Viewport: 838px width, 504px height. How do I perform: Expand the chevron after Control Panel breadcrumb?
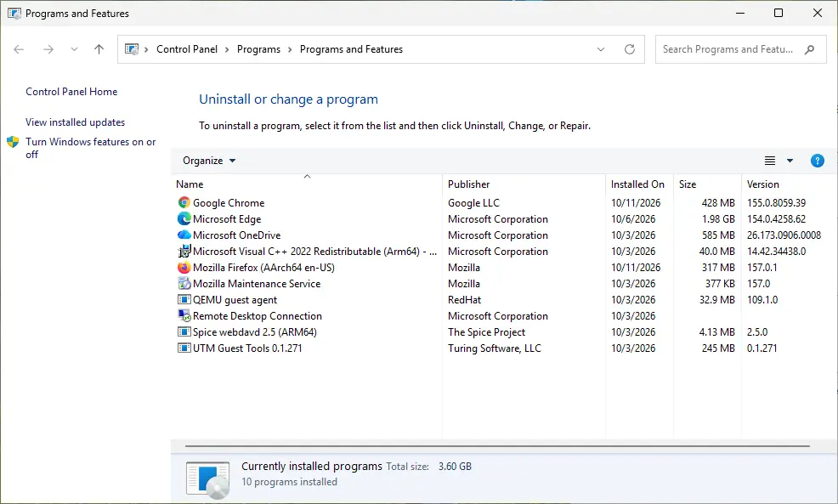tap(227, 49)
